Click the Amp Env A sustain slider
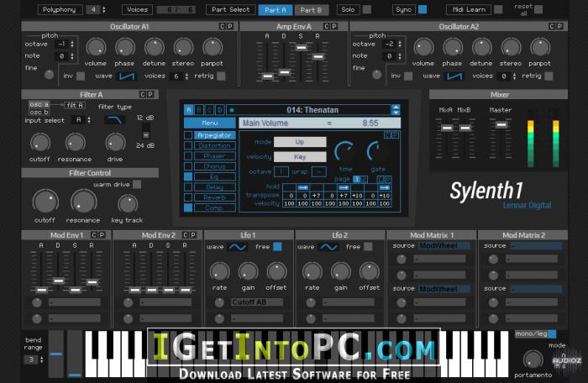Image resolution: width=588 pixels, height=383 pixels. pyautogui.click(x=301, y=48)
